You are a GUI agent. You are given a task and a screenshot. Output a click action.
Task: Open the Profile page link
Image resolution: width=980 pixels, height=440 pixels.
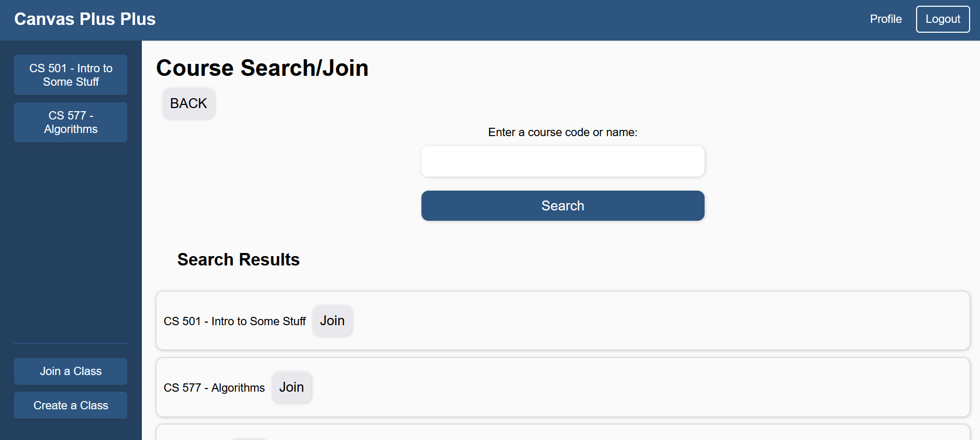885,19
